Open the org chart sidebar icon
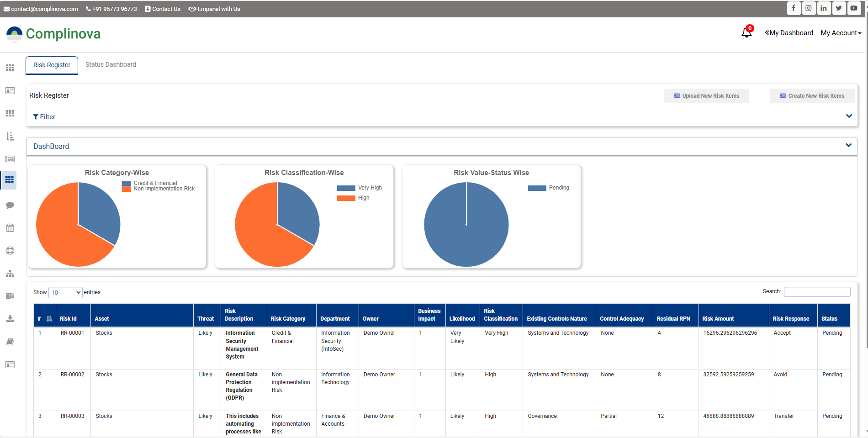 tap(10, 274)
